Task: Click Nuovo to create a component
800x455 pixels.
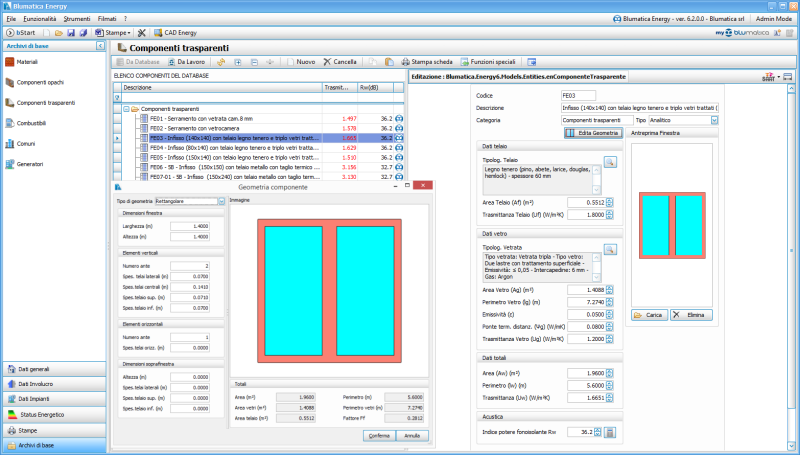Action: tap(301, 62)
